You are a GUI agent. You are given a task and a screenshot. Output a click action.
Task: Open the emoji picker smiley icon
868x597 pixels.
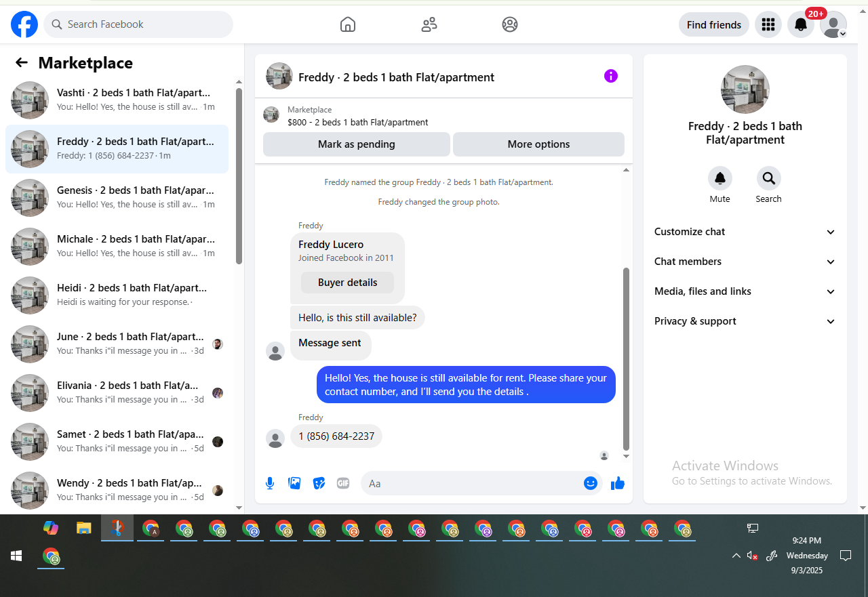[591, 483]
